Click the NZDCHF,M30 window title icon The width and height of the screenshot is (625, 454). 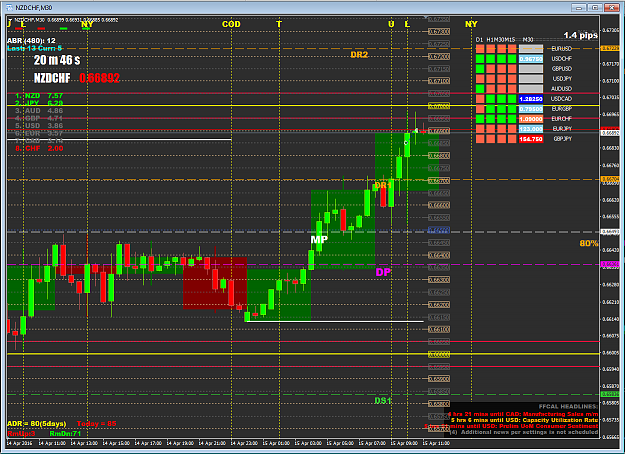click(x=9, y=8)
